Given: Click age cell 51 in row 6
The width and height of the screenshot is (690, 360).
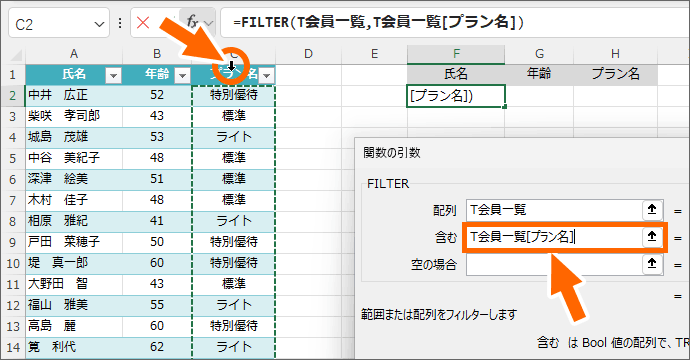Looking at the screenshot, I should click(157, 179).
